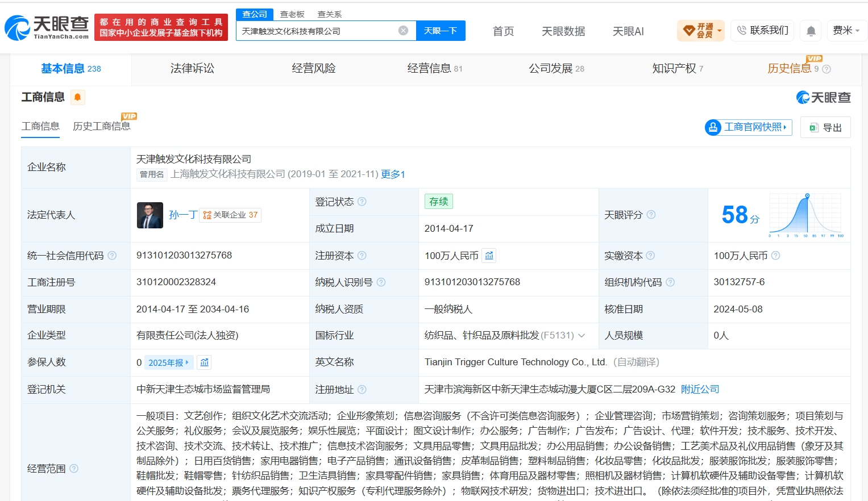Viewport: 868px width, 501px height.
Task: Open 天眼AI in the top navigation
Action: pos(628,31)
